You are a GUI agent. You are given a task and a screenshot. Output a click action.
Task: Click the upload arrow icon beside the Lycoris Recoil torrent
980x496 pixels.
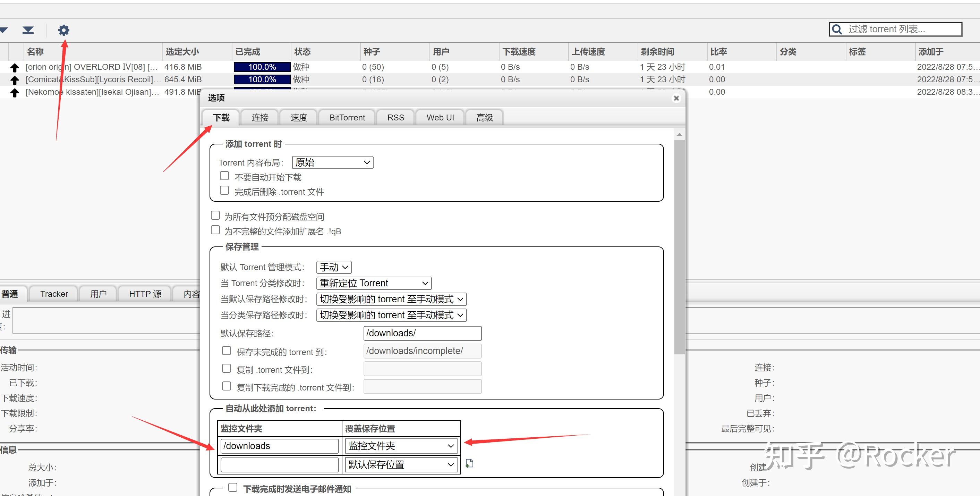(15, 79)
